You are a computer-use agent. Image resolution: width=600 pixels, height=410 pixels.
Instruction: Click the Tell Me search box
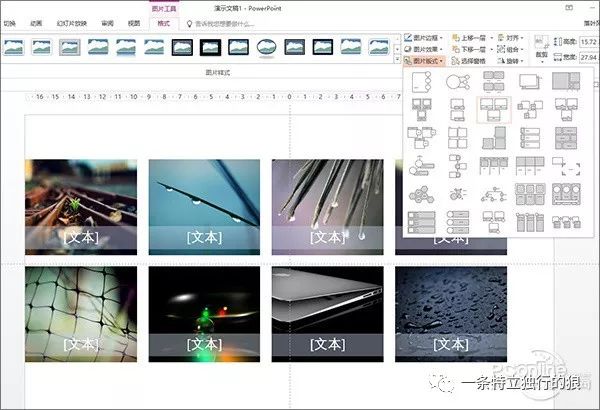225,24
